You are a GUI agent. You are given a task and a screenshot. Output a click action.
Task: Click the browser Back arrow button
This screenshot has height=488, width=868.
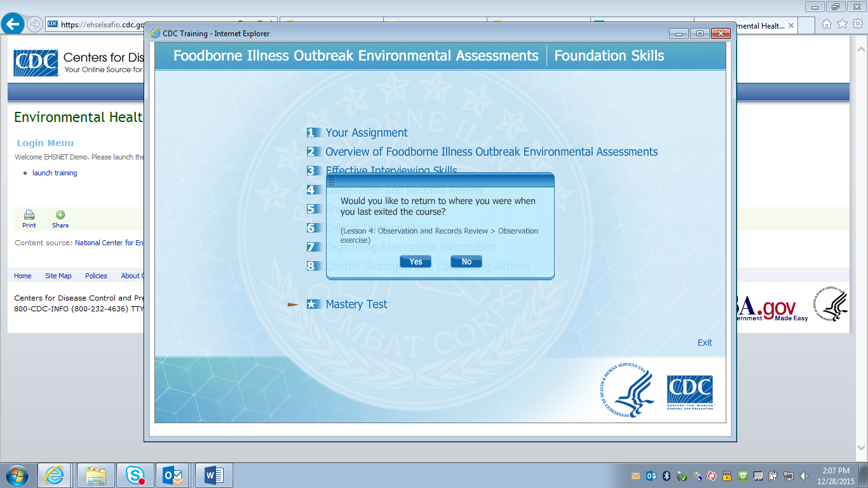tap(13, 24)
